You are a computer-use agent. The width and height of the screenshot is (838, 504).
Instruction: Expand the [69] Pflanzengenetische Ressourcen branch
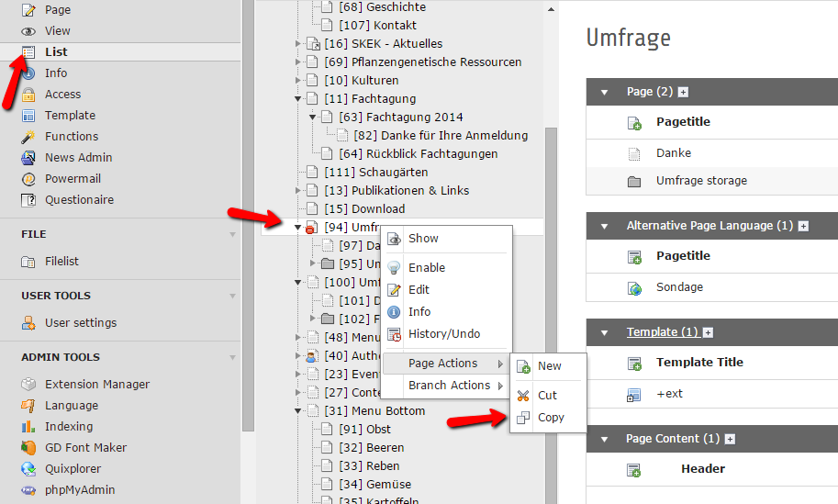298,62
